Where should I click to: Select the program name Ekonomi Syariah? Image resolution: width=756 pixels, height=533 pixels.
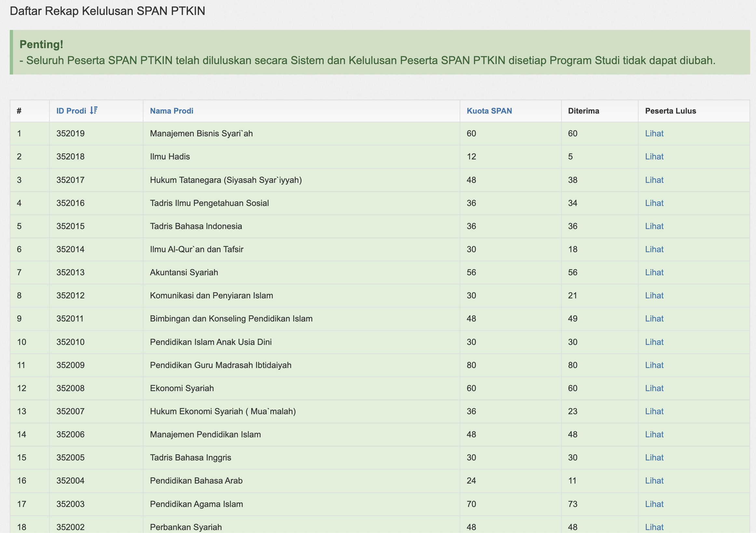(x=182, y=388)
